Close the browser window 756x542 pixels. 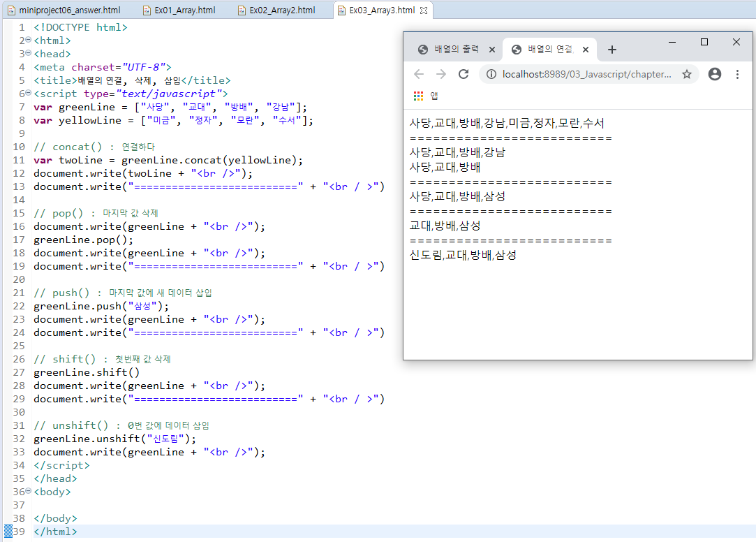point(736,42)
